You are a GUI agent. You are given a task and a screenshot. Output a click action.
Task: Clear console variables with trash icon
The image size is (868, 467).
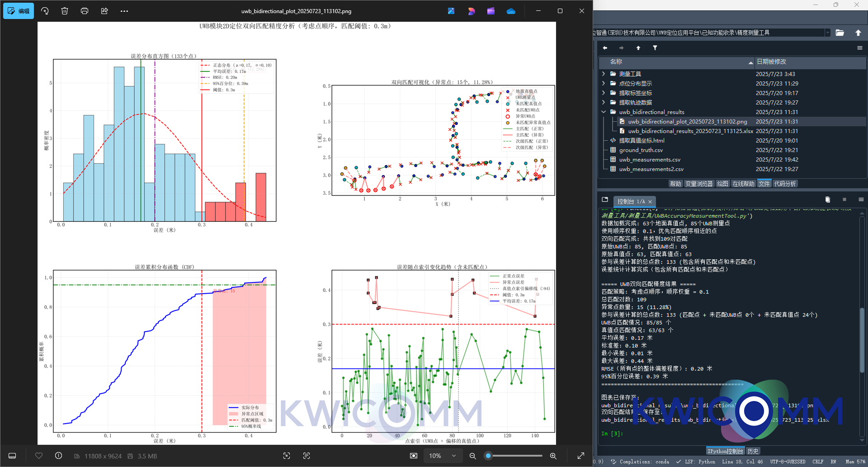click(x=827, y=200)
